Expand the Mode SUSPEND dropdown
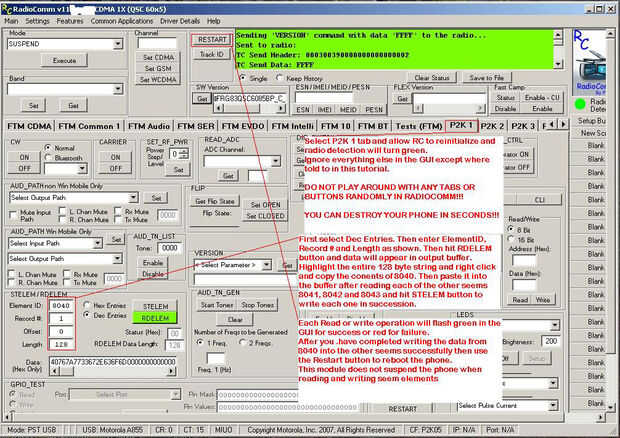Viewport: 620px width, 438px height. [x=118, y=44]
